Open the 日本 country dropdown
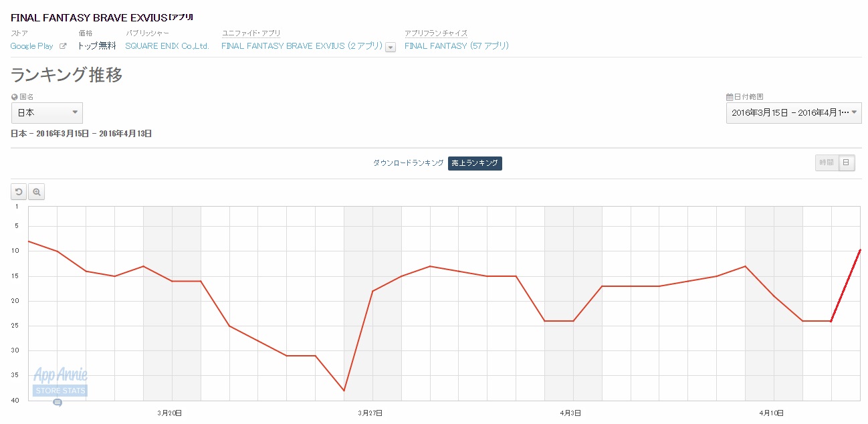The height and width of the screenshot is (424, 868). pyautogui.click(x=47, y=112)
